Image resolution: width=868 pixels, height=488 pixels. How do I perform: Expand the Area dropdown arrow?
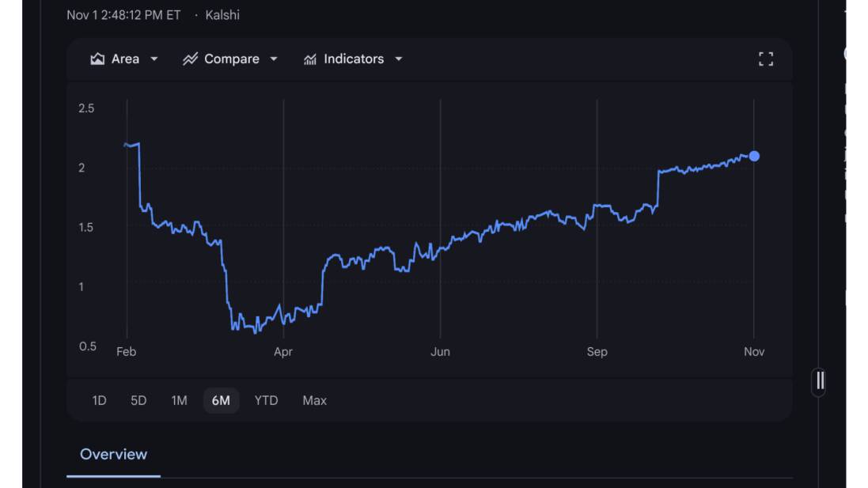click(x=154, y=59)
